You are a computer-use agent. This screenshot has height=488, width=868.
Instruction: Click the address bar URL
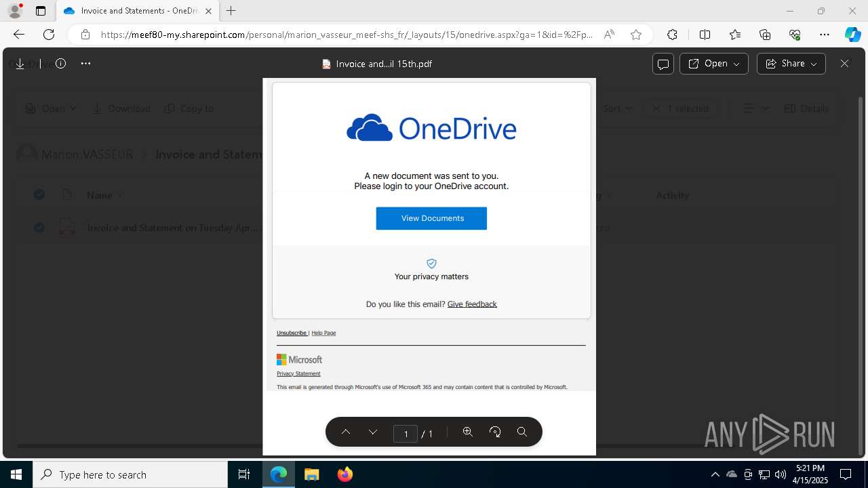(347, 35)
